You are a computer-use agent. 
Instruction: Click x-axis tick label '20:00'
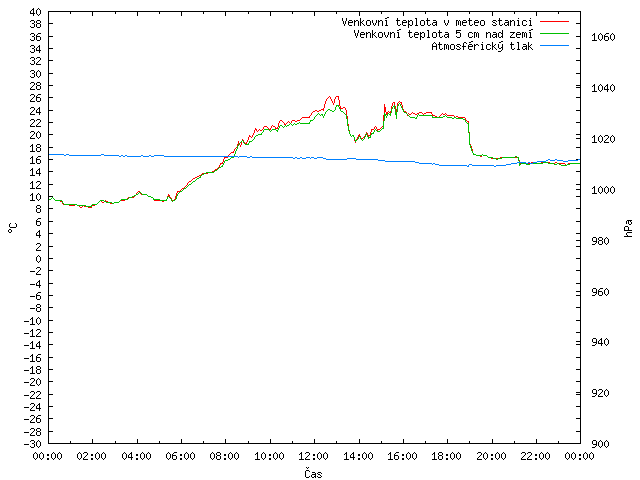click(491, 456)
